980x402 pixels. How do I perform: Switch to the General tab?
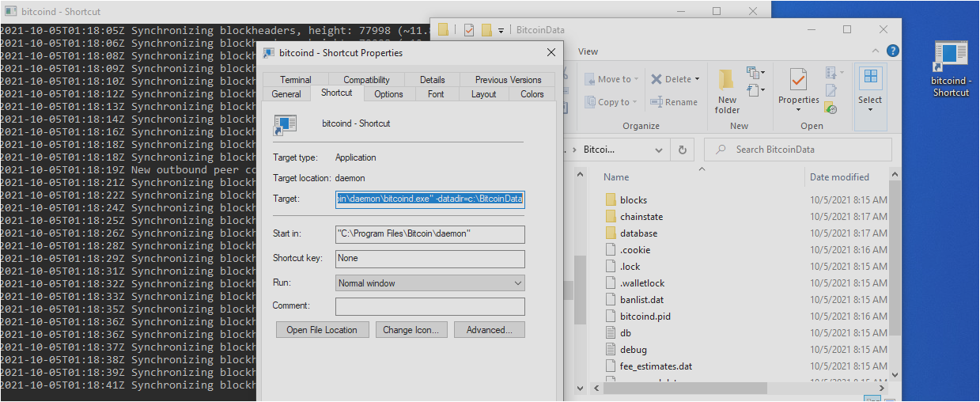coord(286,94)
